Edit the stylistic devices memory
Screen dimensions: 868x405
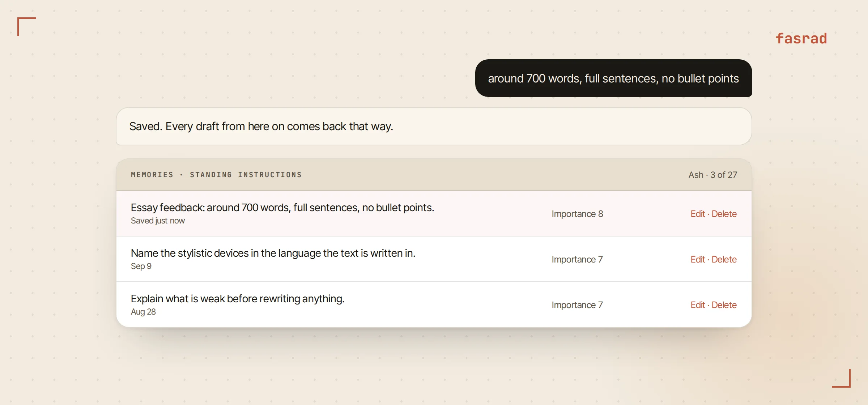pos(698,259)
